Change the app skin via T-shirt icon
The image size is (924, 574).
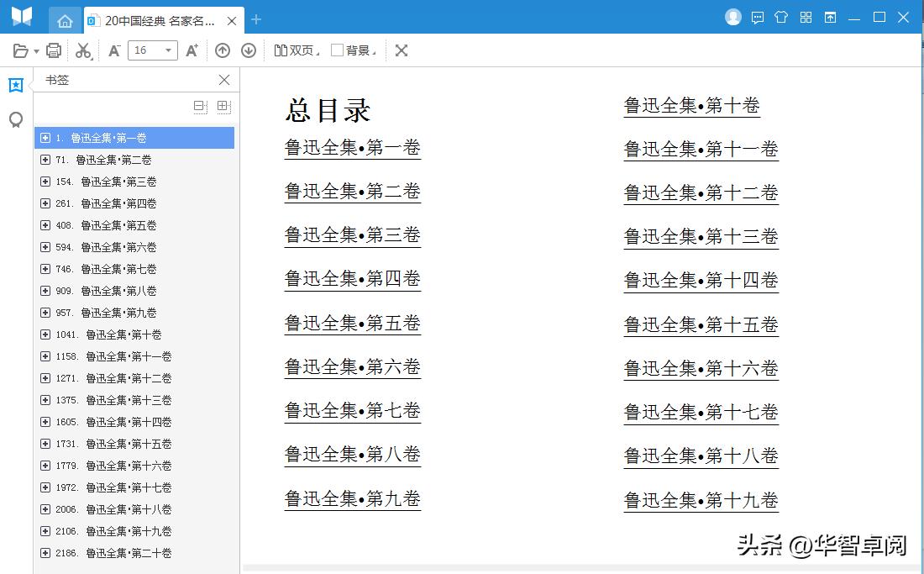(780, 17)
